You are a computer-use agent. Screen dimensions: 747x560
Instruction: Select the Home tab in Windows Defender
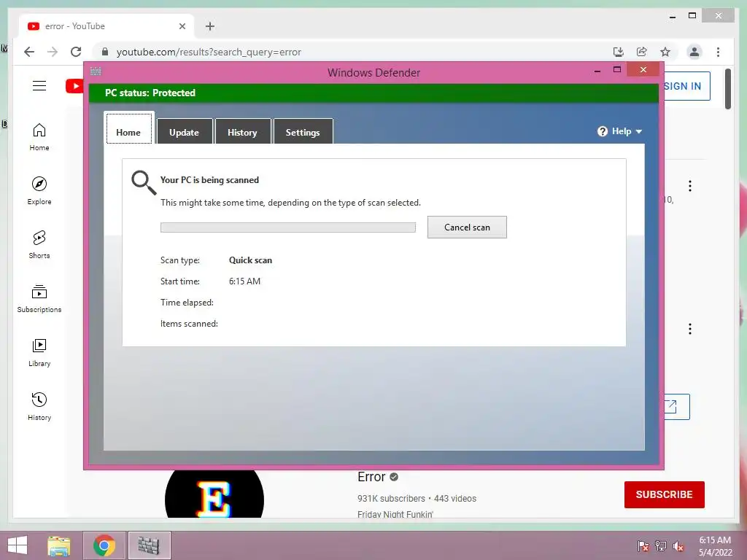[x=128, y=128]
